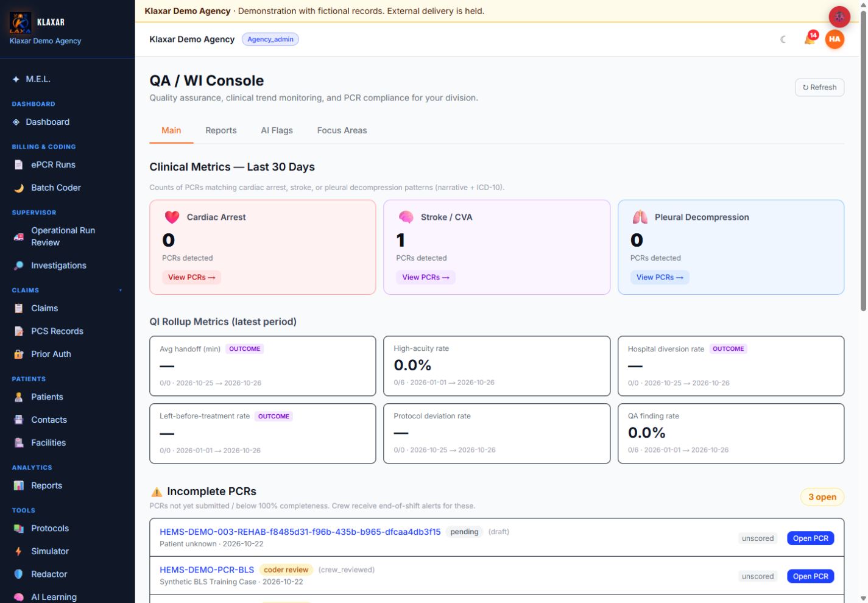Click the Agency_admin role badge
Screen dimensions: 868x603
click(x=270, y=39)
